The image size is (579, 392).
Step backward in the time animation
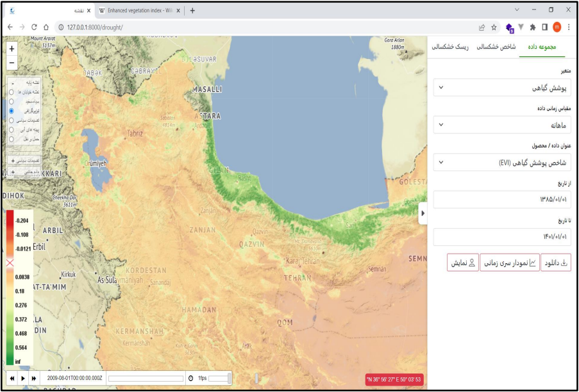[12, 379]
